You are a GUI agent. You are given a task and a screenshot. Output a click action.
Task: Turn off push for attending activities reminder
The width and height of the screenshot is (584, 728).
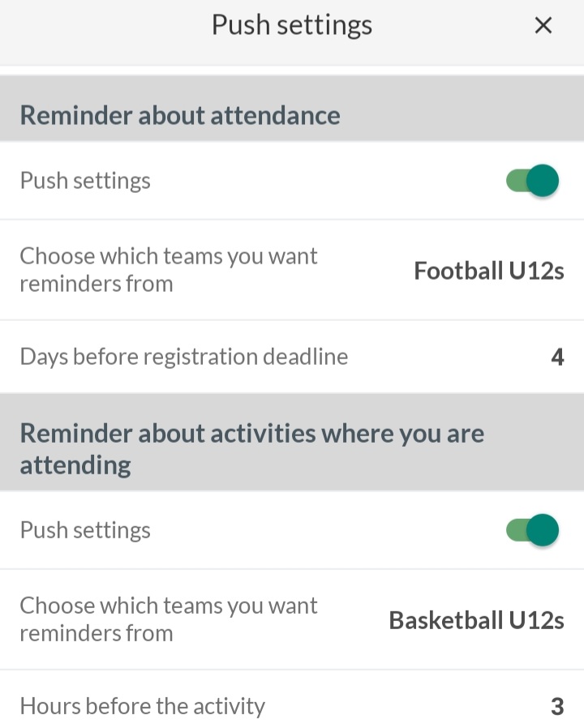tap(533, 530)
